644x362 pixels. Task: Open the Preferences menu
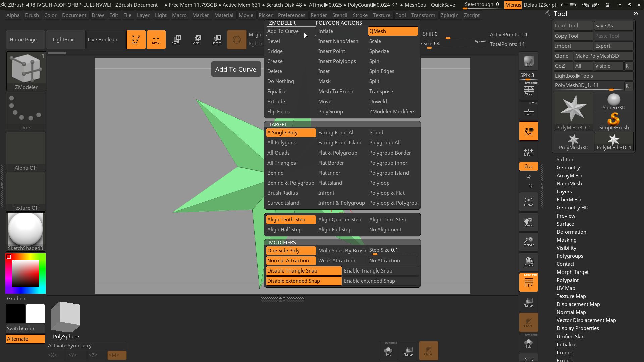[291, 15]
